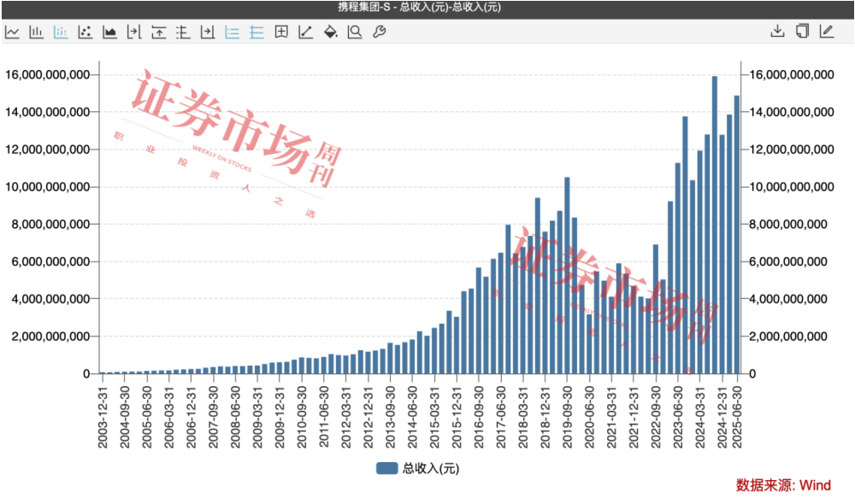Open the chart edit pencil icon
The height and width of the screenshot is (504, 855).
826,32
